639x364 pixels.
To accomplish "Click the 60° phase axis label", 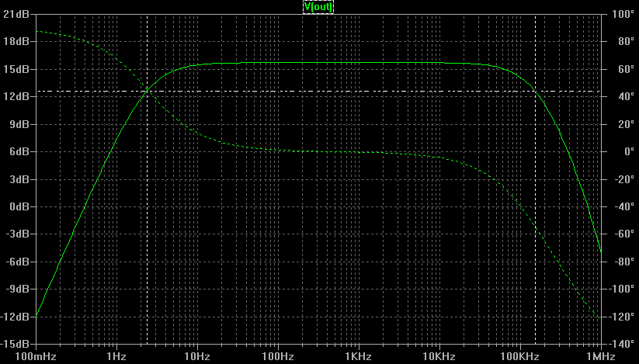I will point(626,69).
